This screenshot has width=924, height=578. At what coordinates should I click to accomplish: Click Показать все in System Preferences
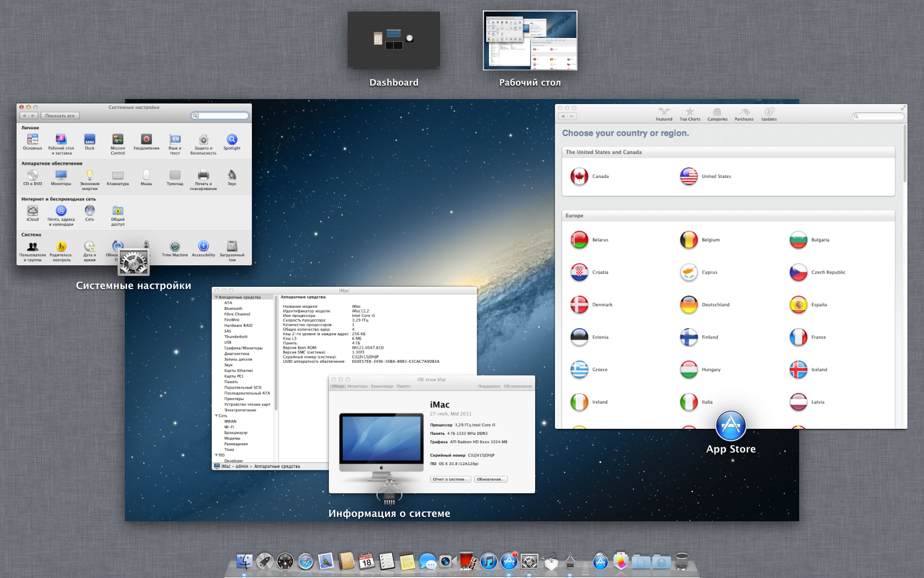coord(60,116)
